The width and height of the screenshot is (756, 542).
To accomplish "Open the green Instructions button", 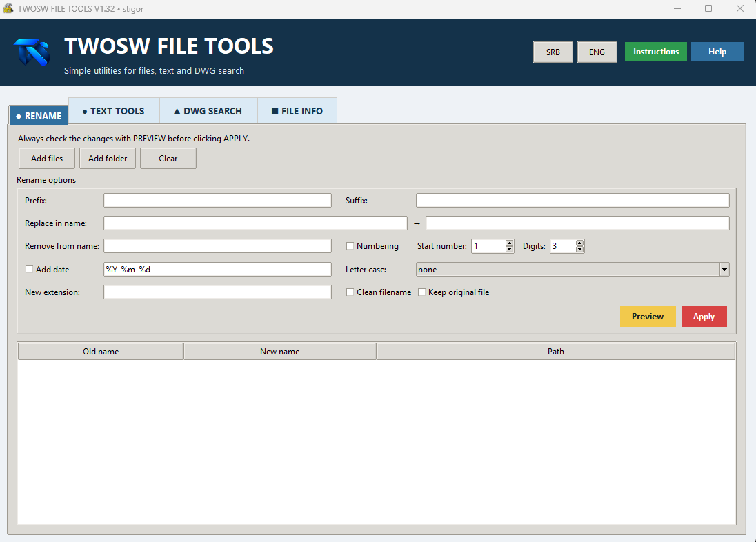I will (656, 52).
